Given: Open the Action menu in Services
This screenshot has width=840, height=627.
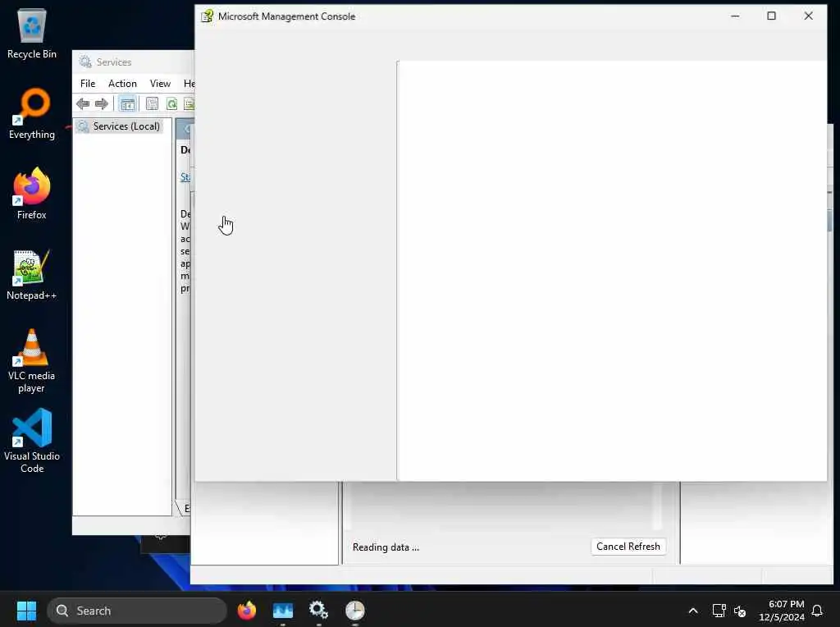Looking at the screenshot, I should pos(122,84).
